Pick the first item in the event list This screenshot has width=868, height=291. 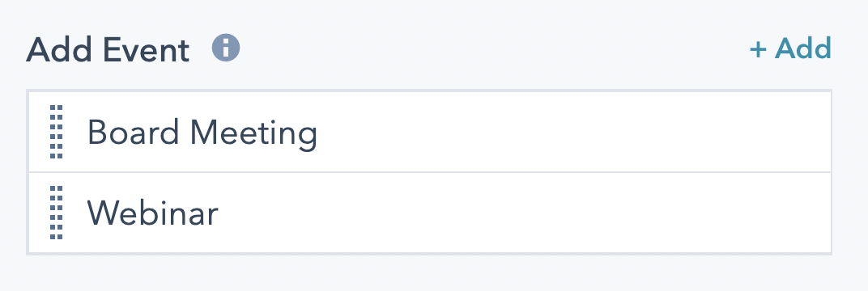click(x=430, y=132)
